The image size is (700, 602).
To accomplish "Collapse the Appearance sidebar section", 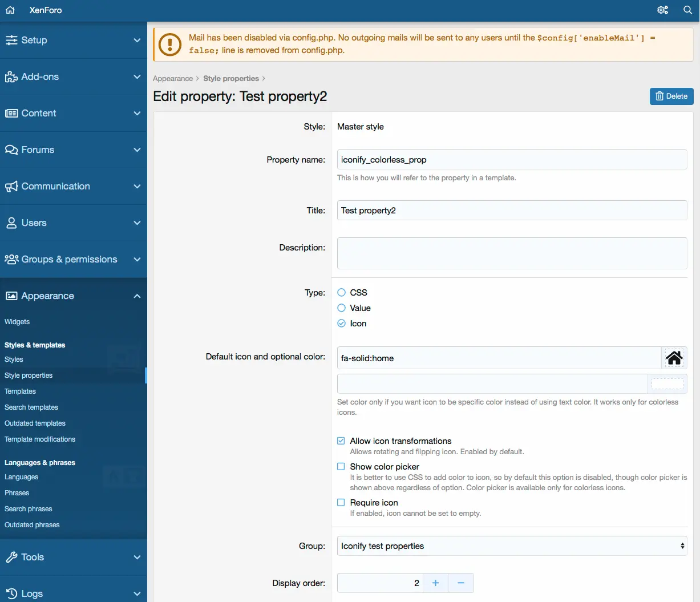I will coord(137,296).
